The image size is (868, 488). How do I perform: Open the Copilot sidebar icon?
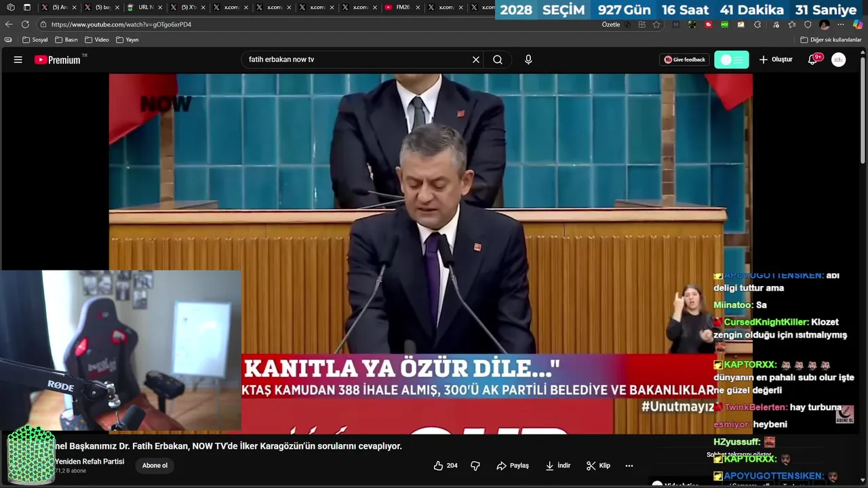tap(858, 24)
